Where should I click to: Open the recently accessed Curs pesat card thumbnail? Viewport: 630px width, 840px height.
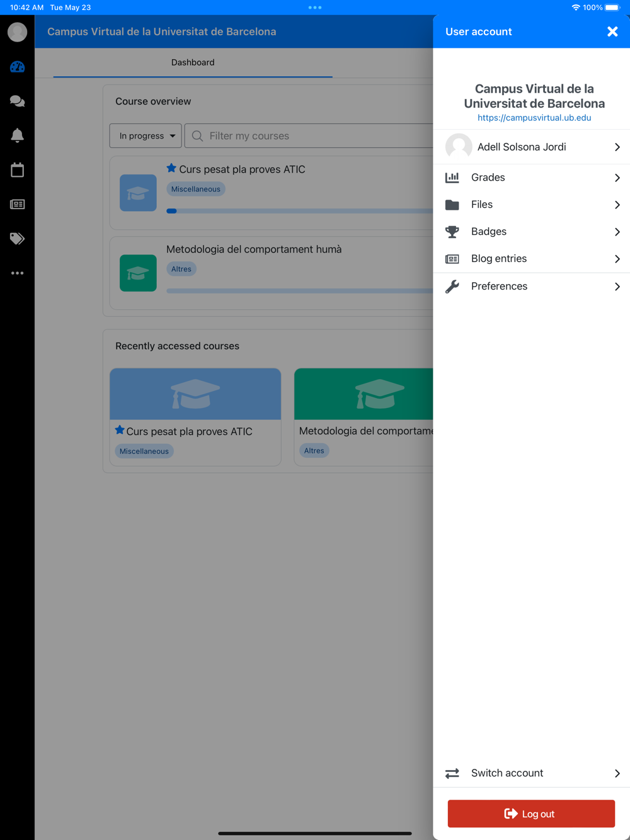tap(195, 394)
